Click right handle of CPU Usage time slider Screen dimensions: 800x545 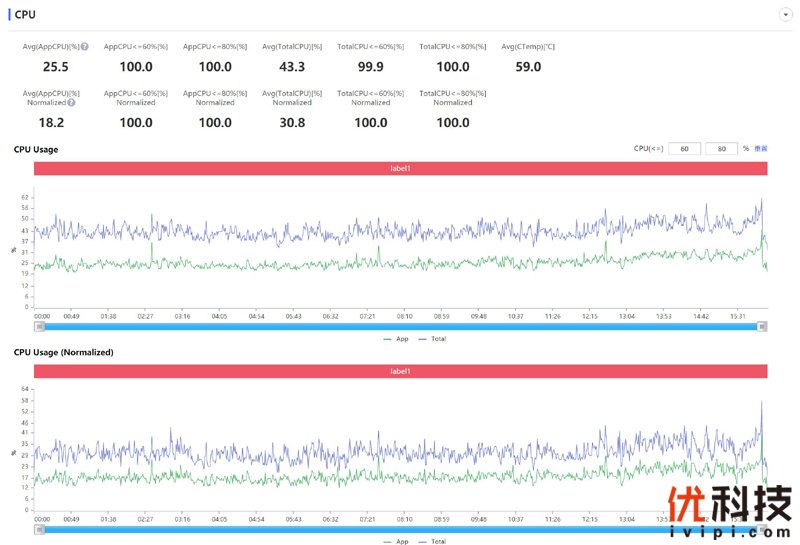tap(762, 326)
